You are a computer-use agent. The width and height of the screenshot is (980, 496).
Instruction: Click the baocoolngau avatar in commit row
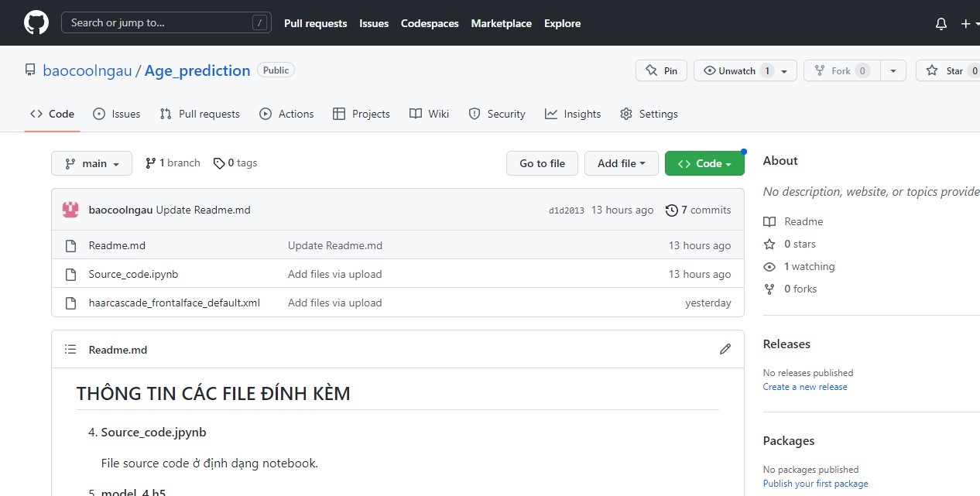[70, 210]
